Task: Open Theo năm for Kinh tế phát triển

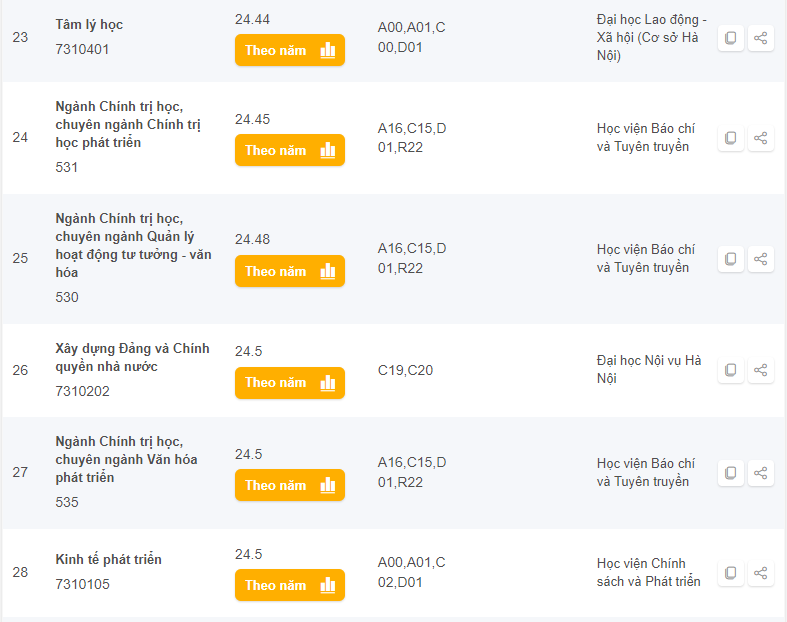Action: pos(290,585)
